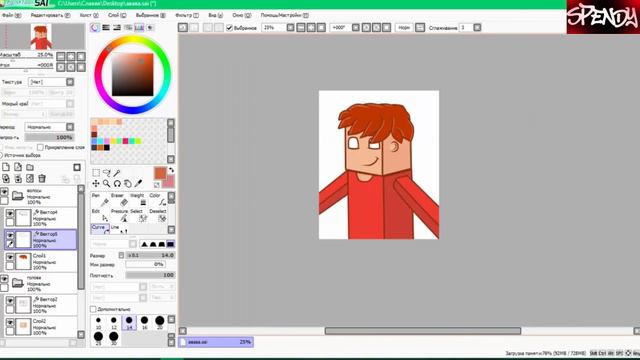Screen dimensions: 640x360
Task: Click the undo arrow in top toolbar
Action: (183, 27)
